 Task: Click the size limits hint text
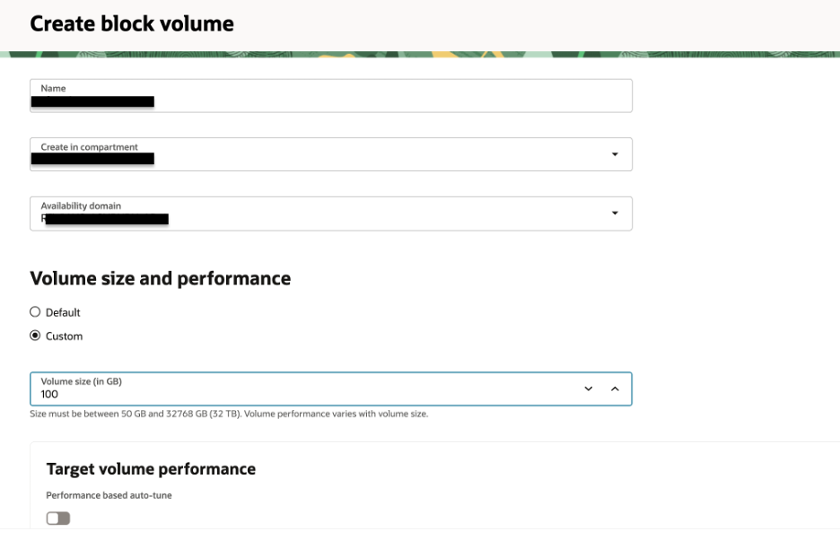point(229,414)
